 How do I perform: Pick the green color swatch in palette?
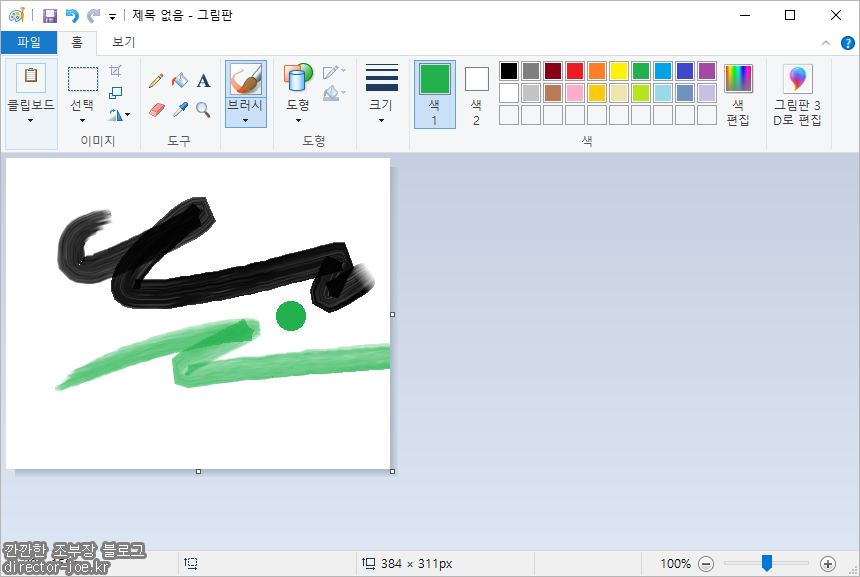pos(641,71)
